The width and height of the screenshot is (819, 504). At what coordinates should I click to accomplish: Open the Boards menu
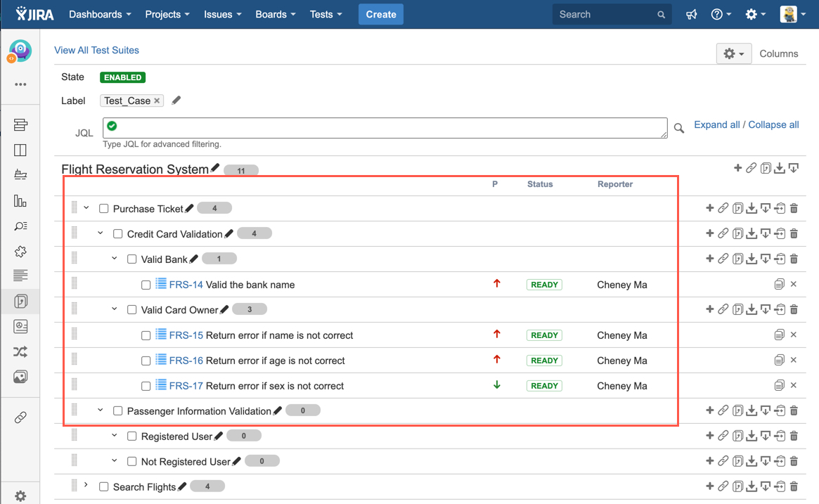[x=275, y=15]
